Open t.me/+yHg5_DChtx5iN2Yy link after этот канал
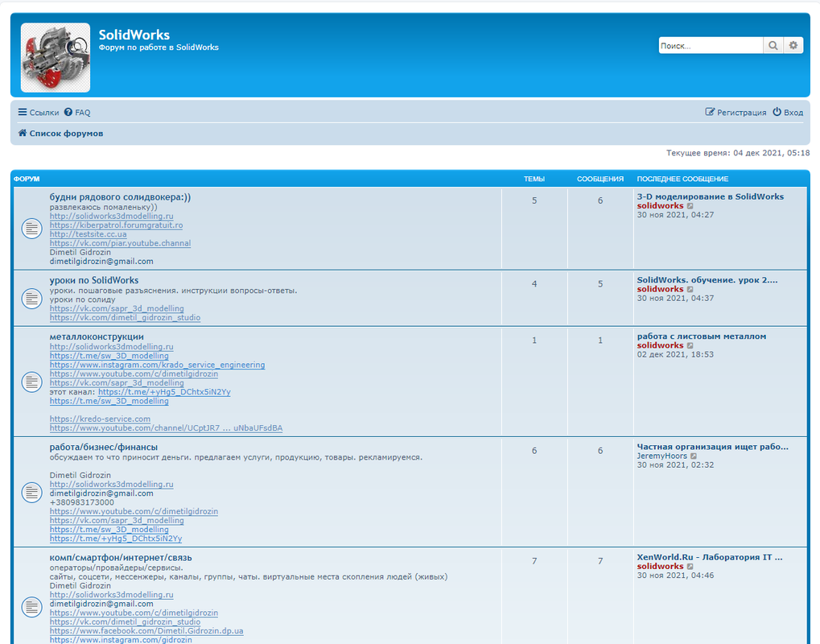 coord(164,392)
